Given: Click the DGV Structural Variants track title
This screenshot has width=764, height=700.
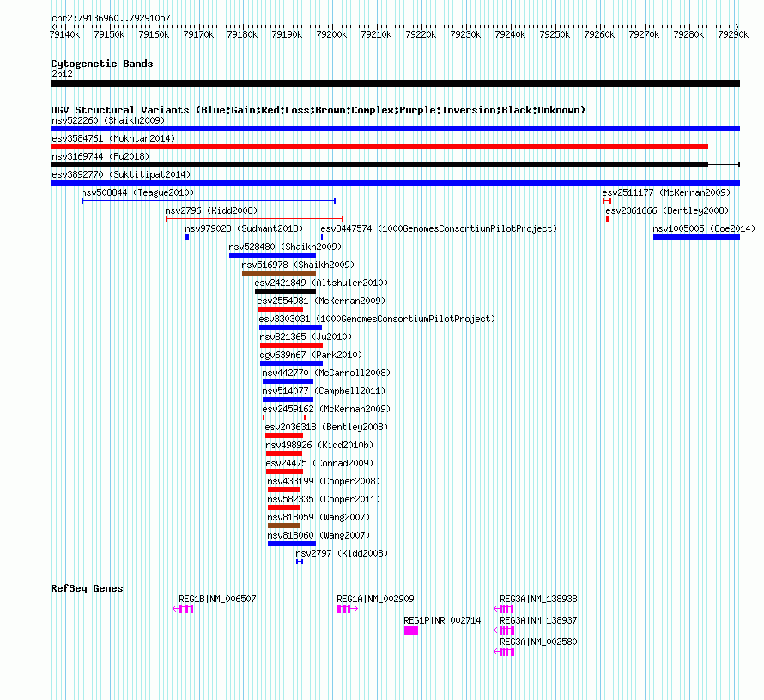Looking at the screenshot, I should (x=318, y=110).
